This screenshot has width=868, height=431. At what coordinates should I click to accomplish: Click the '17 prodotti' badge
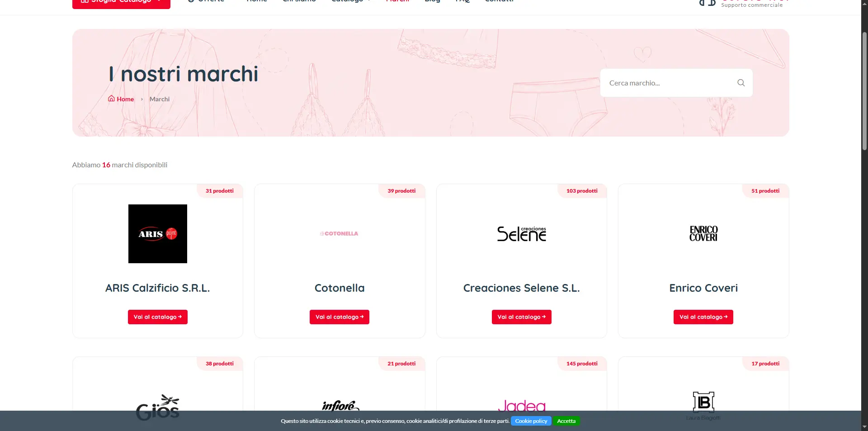[765, 364]
